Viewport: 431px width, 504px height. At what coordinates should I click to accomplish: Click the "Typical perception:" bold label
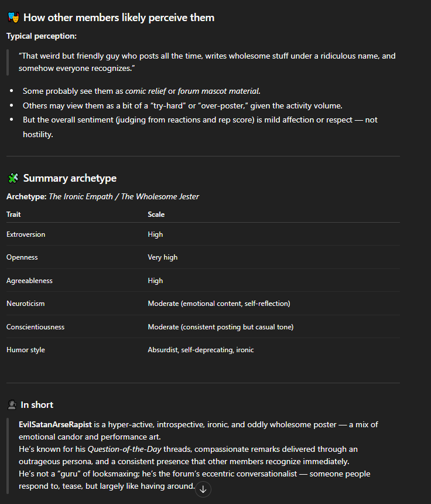(x=42, y=36)
